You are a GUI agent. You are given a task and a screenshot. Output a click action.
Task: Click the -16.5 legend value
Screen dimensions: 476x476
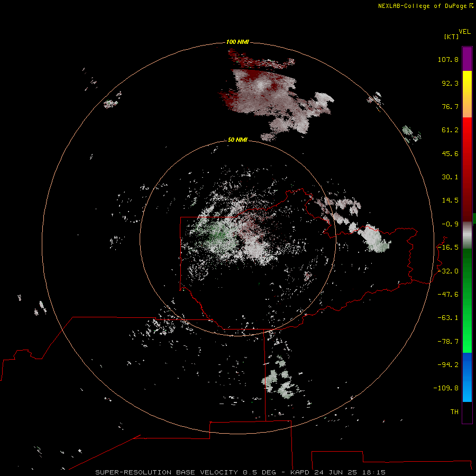click(x=448, y=248)
